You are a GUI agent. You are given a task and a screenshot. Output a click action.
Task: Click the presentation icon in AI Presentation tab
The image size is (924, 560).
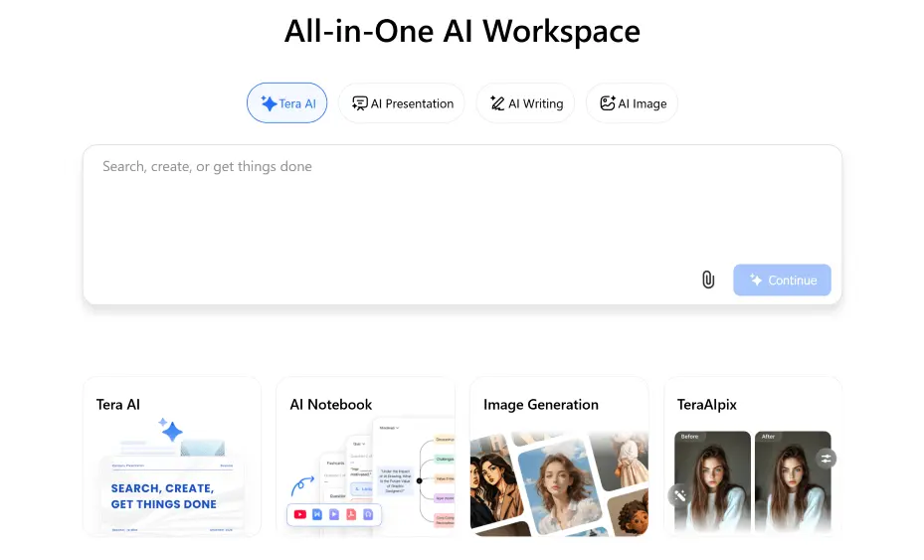click(x=359, y=103)
